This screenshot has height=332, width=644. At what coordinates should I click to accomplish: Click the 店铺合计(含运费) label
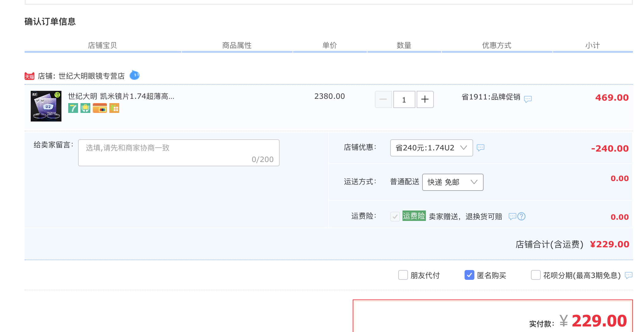click(x=549, y=245)
